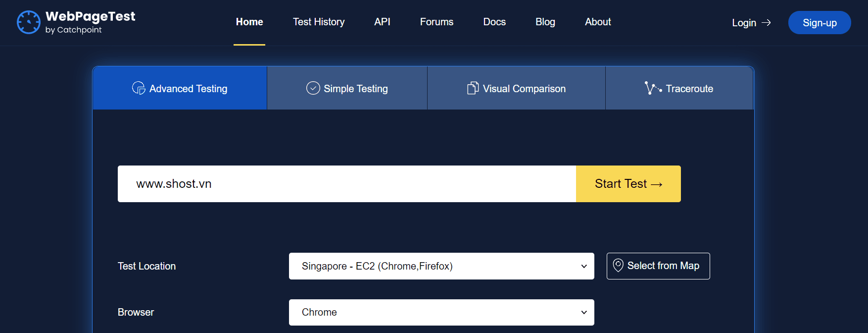
Task: Switch to the Simple Testing tab
Action: pyautogui.click(x=355, y=89)
